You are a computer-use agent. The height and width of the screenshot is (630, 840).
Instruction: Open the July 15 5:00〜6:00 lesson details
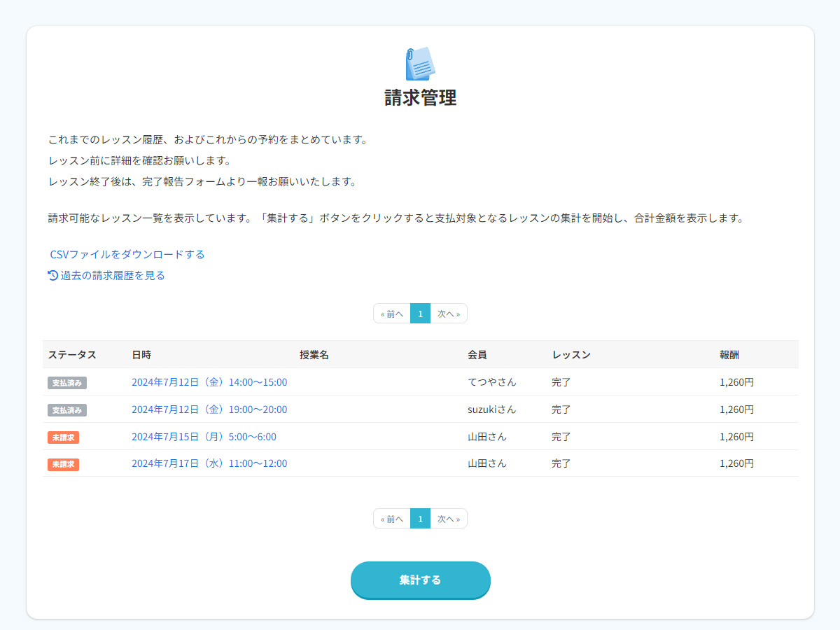203,436
